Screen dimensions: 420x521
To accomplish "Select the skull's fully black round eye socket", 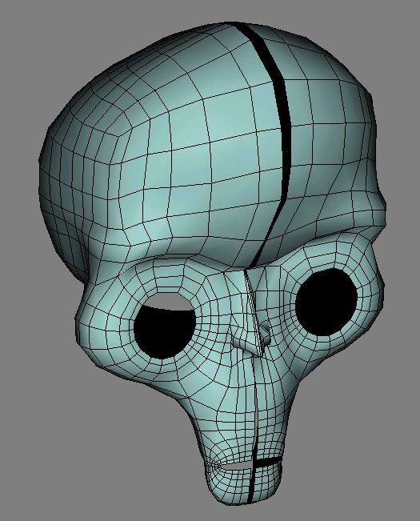I will 326,302.
